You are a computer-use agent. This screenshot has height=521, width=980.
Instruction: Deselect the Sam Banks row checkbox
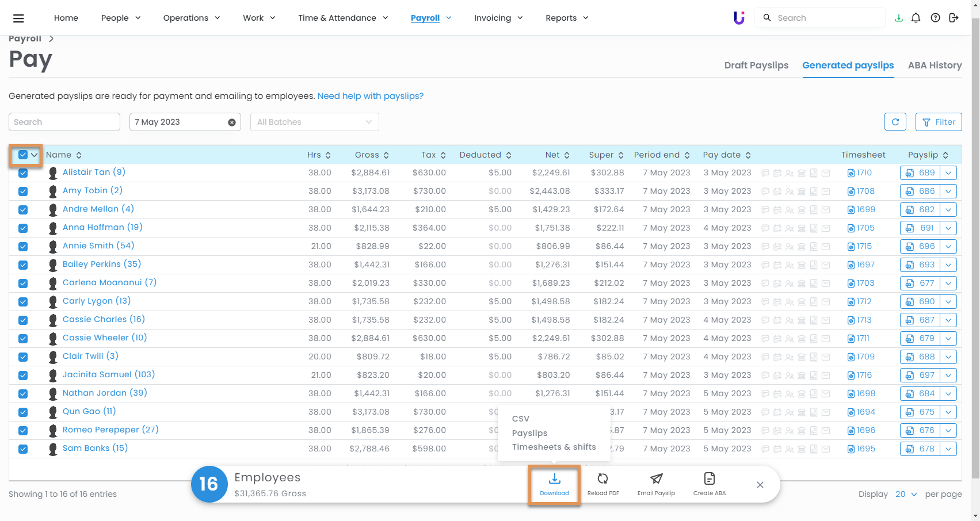click(x=23, y=449)
